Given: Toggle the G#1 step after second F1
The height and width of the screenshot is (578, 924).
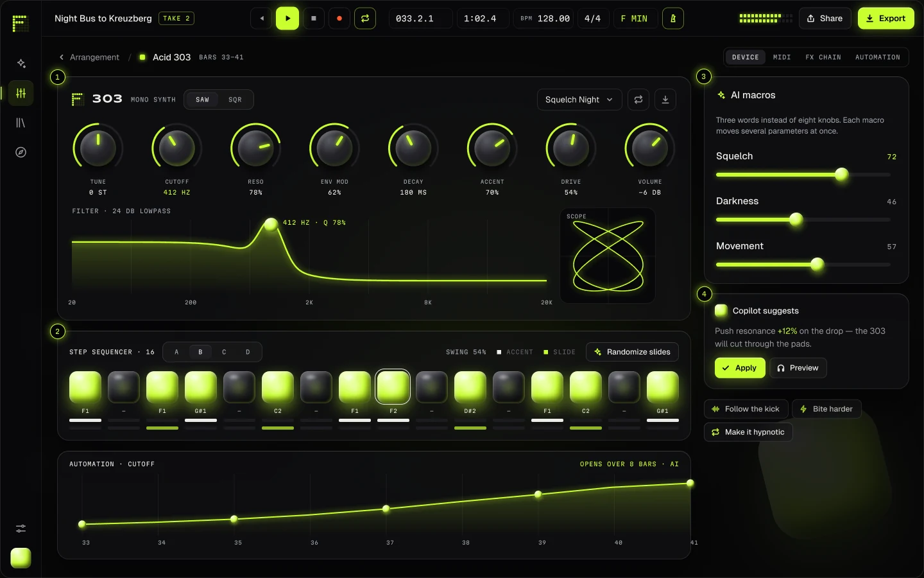Looking at the screenshot, I should click(x=201, y=387).
